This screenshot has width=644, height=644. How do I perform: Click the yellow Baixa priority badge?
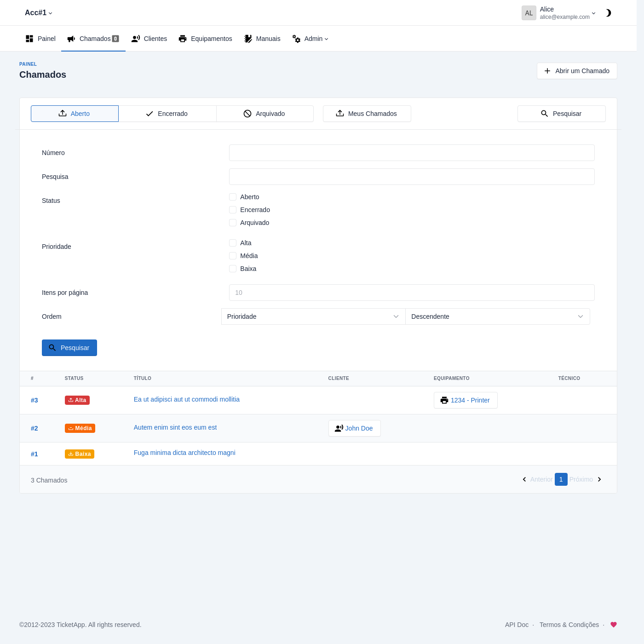tap(80, 454)
